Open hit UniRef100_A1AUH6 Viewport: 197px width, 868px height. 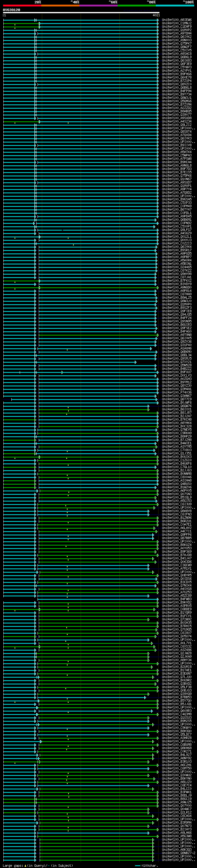(x=177, y=349)
